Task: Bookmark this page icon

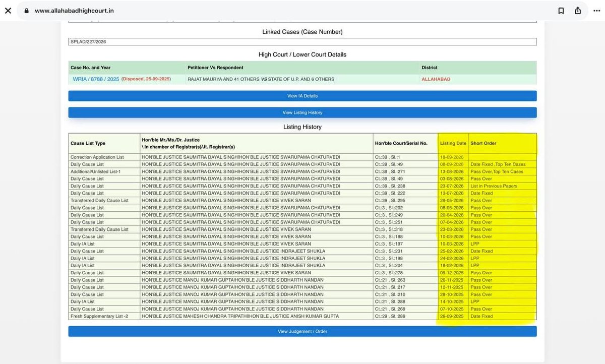Action: (561, 11)
